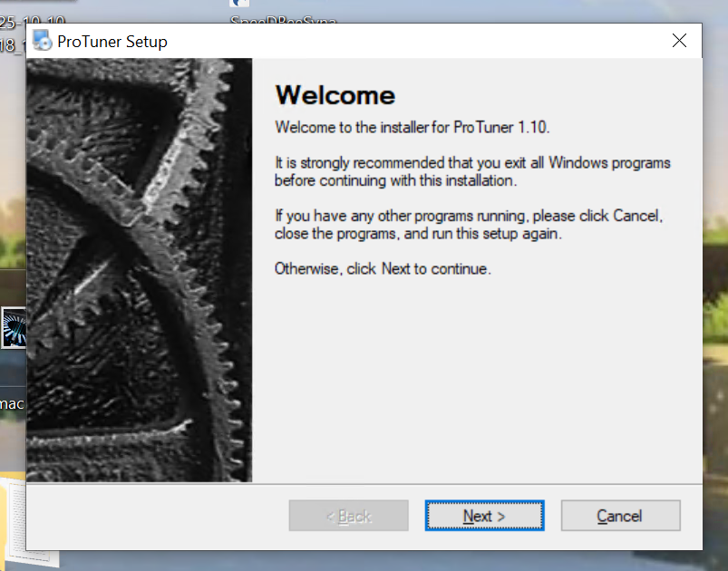This screenshot has height=571, width=728.
Task: Click the greyed-out Back button
Action: [x=348, y=516]
